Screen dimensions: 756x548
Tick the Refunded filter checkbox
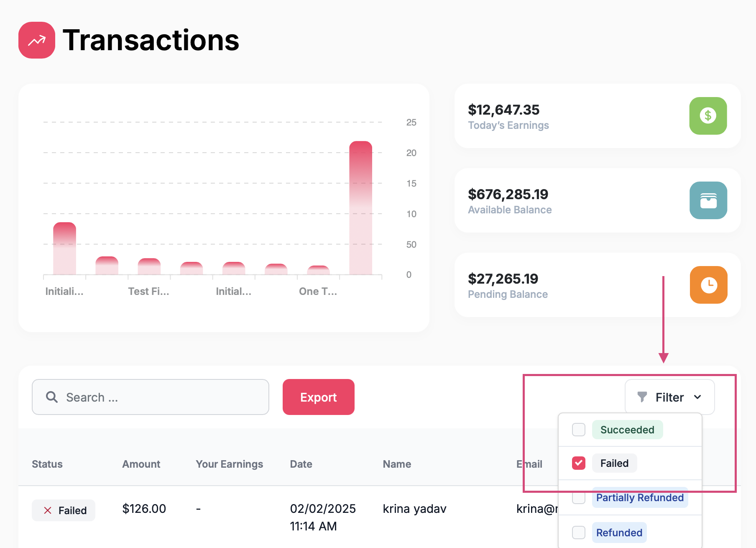click(x=579, y=533)
